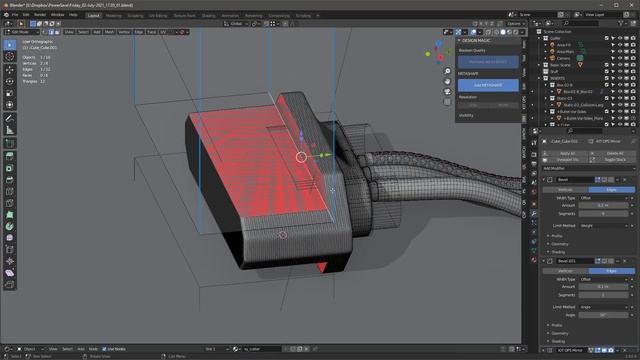The height and width of the screenshot is (360, 640).
Task: Switch to wireframe viewport shading
Action: click(x=497, y=32)
